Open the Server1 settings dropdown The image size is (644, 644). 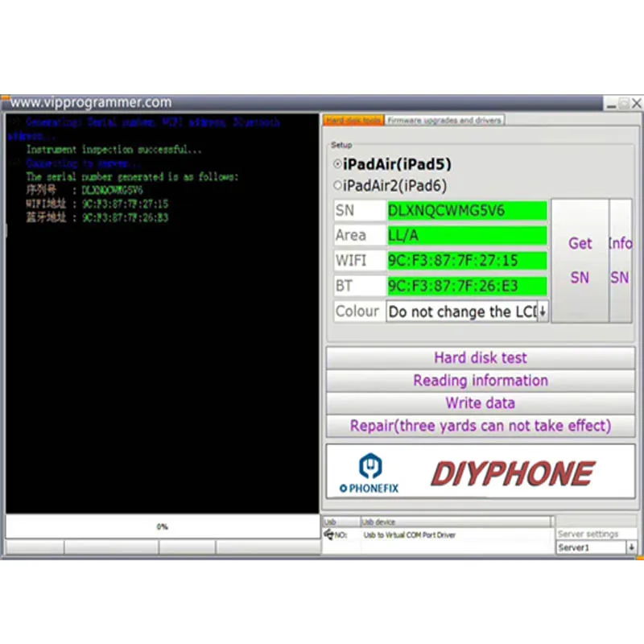(631, 547)
